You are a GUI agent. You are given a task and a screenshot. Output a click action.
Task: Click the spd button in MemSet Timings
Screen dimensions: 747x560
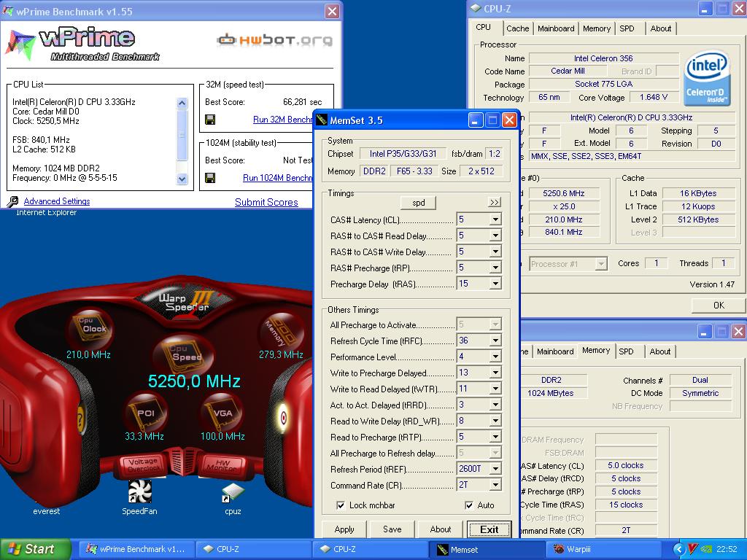pos(418,203)
